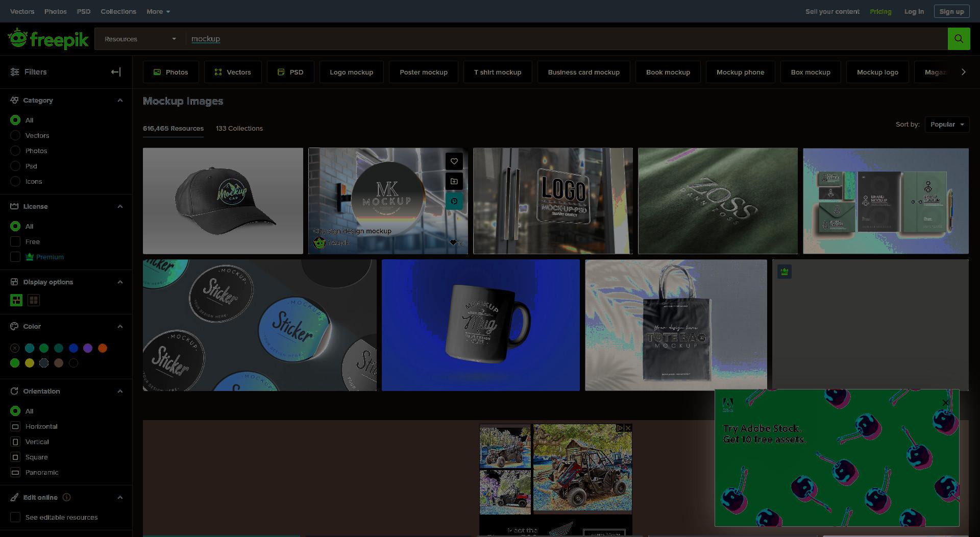980x537 pixels.
Task: Select the 616,465 Resources tab
Action: 173,128
